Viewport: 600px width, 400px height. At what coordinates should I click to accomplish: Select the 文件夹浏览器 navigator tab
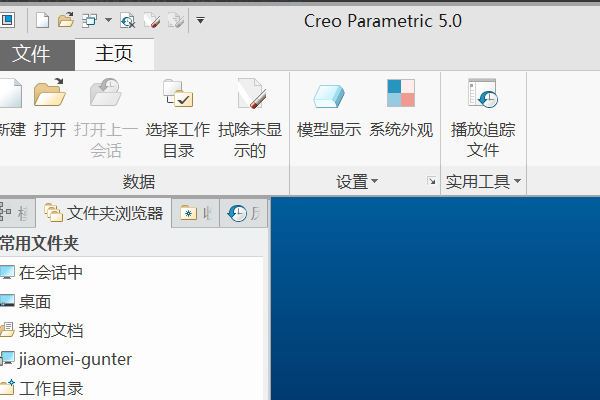tap(104, 213)
